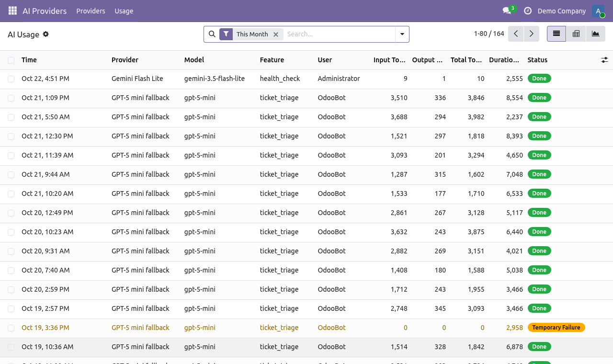Open the Demo Company switcher
This screenshot has width=613, height=364.
(x=561, y=11)
